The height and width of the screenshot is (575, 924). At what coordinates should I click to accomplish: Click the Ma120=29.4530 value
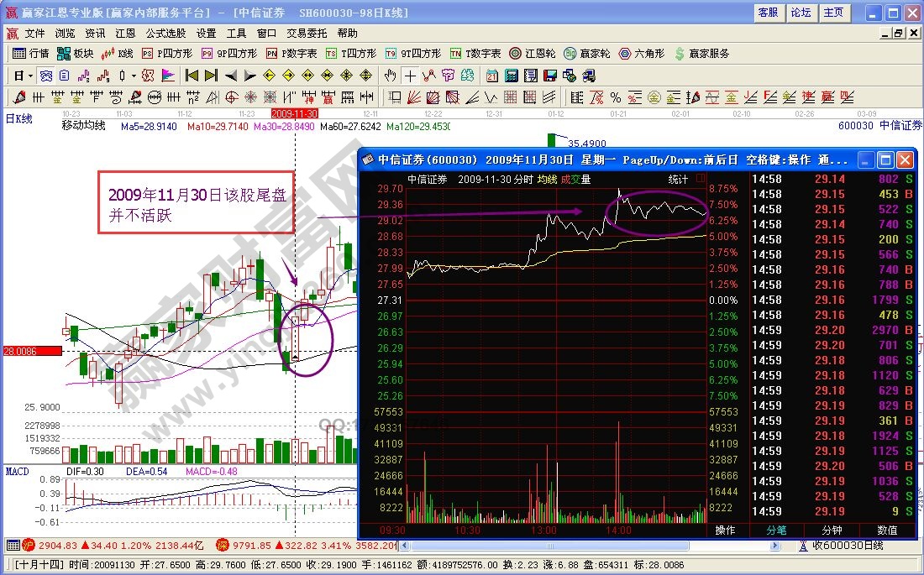coord(418,126)
